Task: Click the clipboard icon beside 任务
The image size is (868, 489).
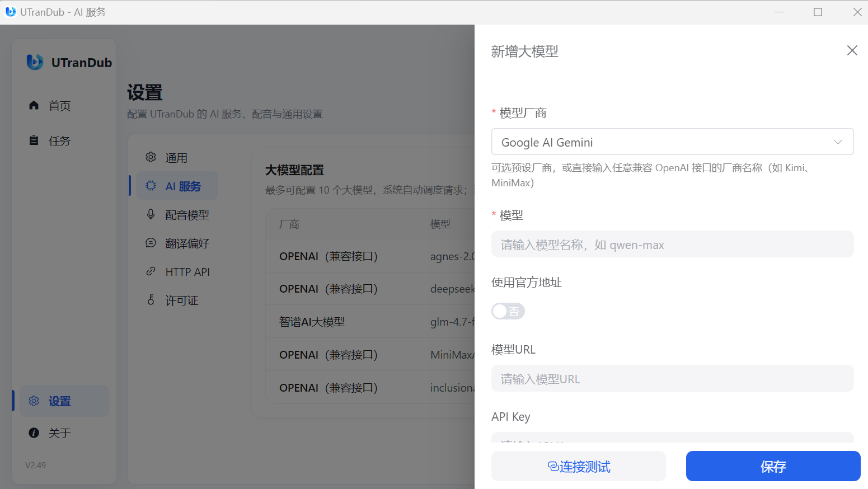Action: (34, 140)
